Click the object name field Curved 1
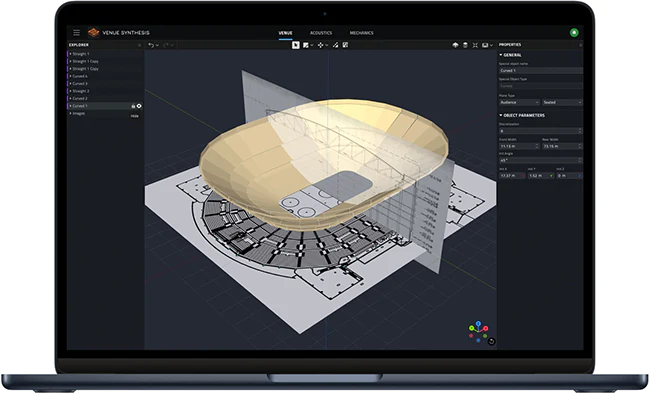 541,71
